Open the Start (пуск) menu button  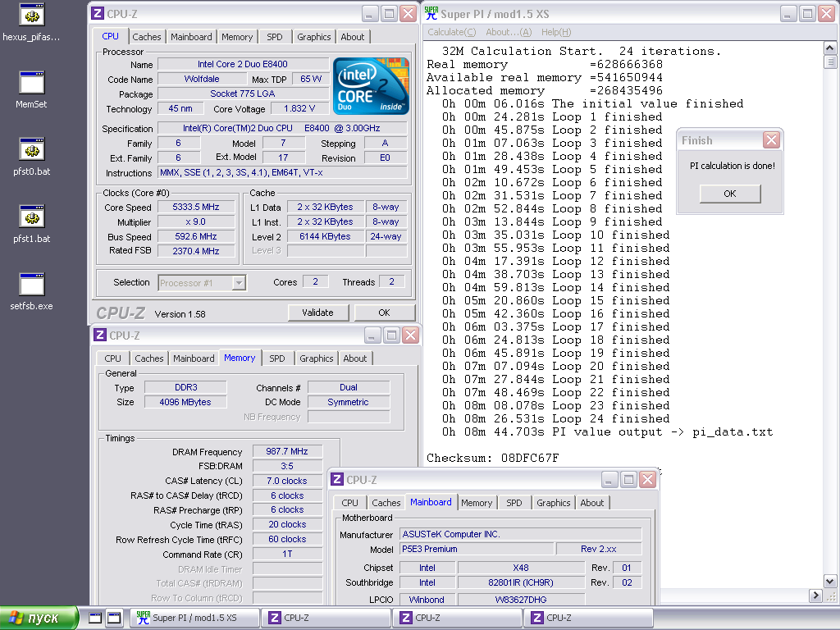click(x=39, y=618)
